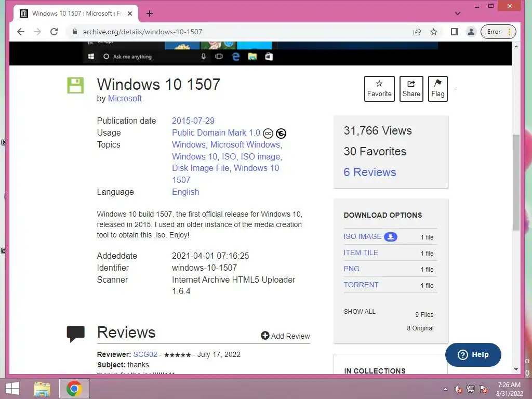The image size is (532, 399).
Task: Show hidden system tray icons
Action: (x=445, y=389)
